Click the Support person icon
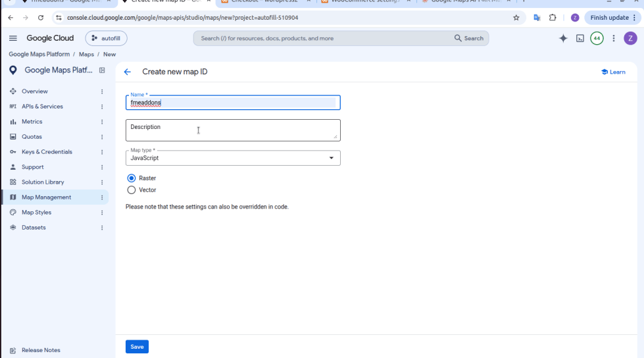The height and width of the screenshot is (358, 644). pos(13,167)
